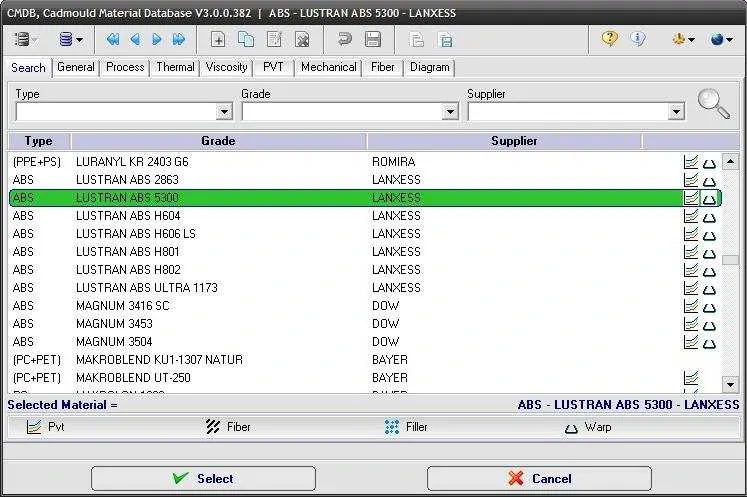Click the new material plus icon

coord(219,40)
